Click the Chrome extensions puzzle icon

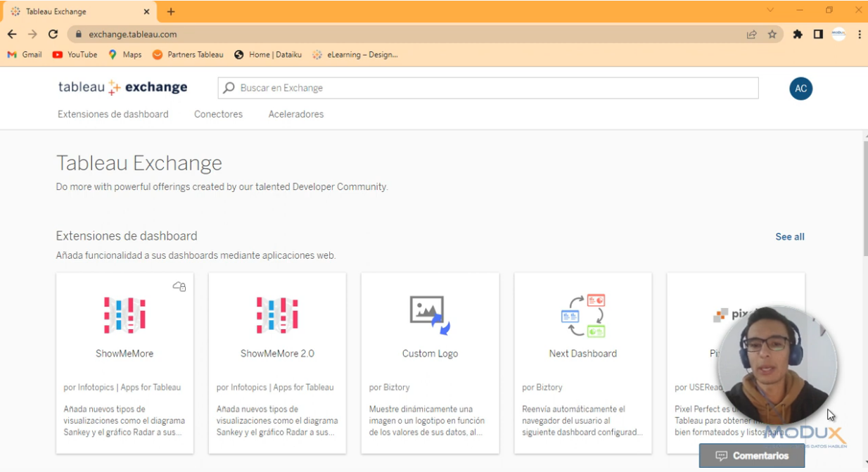click(798, 34)
